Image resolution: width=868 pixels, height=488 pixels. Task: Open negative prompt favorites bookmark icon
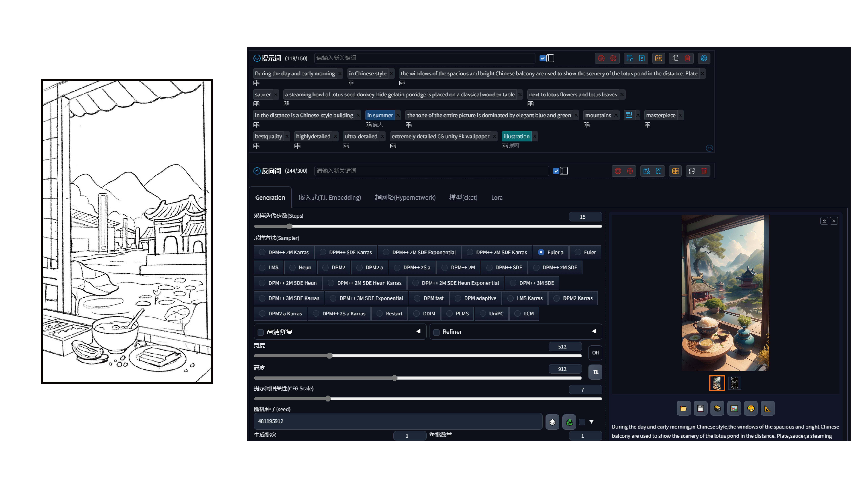point(658,171)
